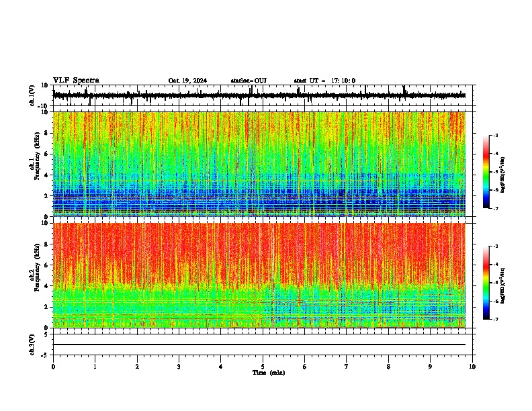Click the "8" kHz tick on ch.2 spectrogram axis

tap(46, 244)
